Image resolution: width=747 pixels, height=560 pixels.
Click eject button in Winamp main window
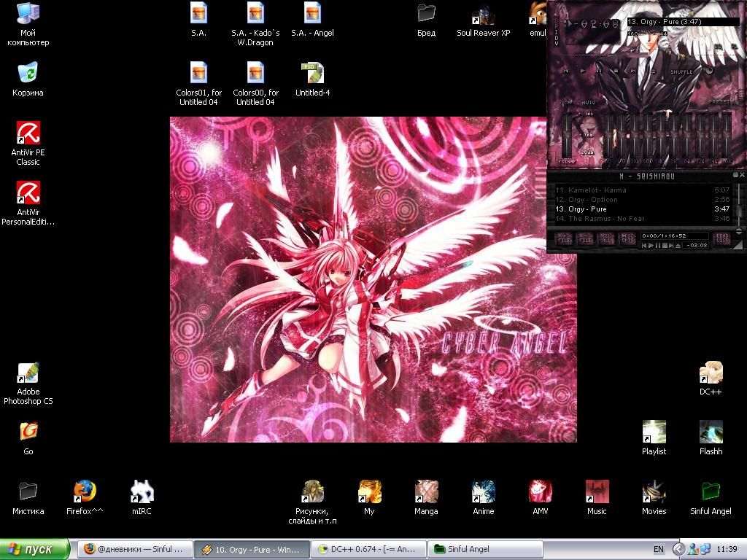(x=654, y=72)
